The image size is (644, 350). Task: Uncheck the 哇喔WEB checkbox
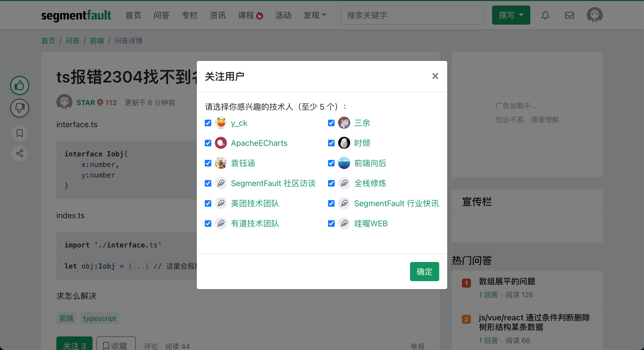(x=331, y=224)
